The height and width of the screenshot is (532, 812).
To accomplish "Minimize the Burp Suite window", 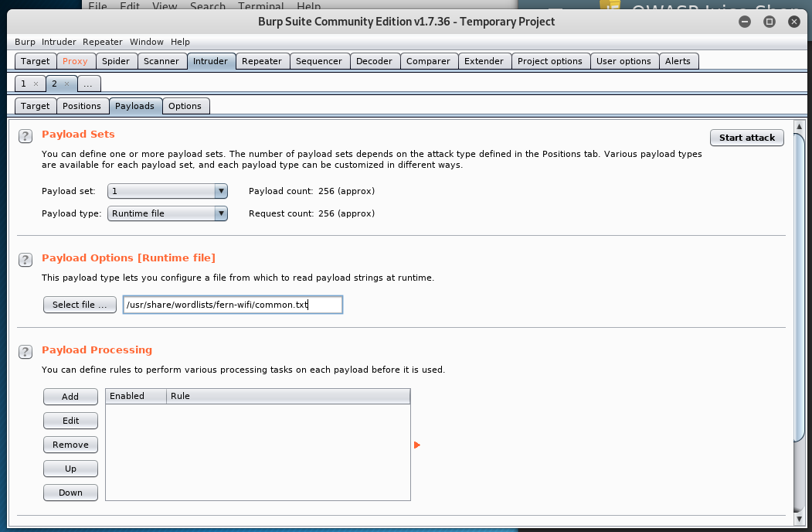I will pos(745,22).
